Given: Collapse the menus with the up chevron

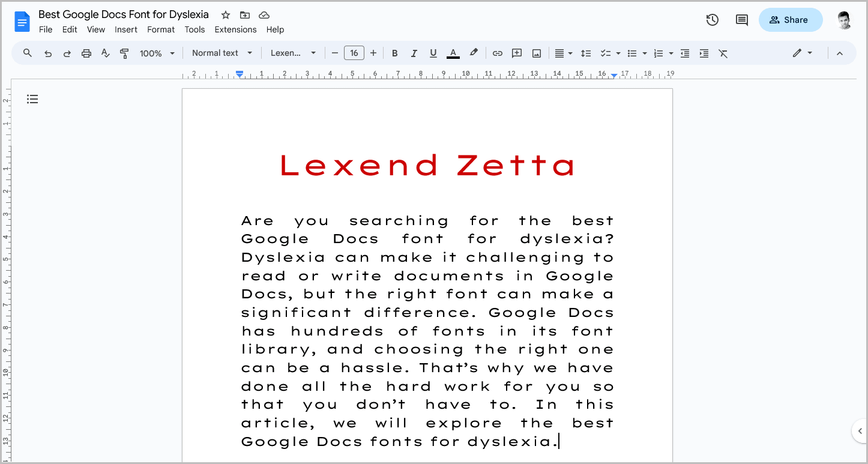Looking at the screenshot, I should [x=840, y=53].
